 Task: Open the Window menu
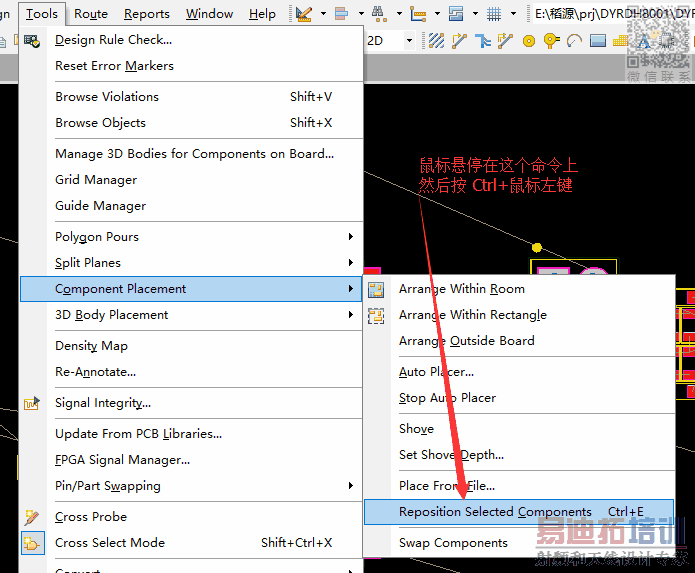[x=209, y=14]
